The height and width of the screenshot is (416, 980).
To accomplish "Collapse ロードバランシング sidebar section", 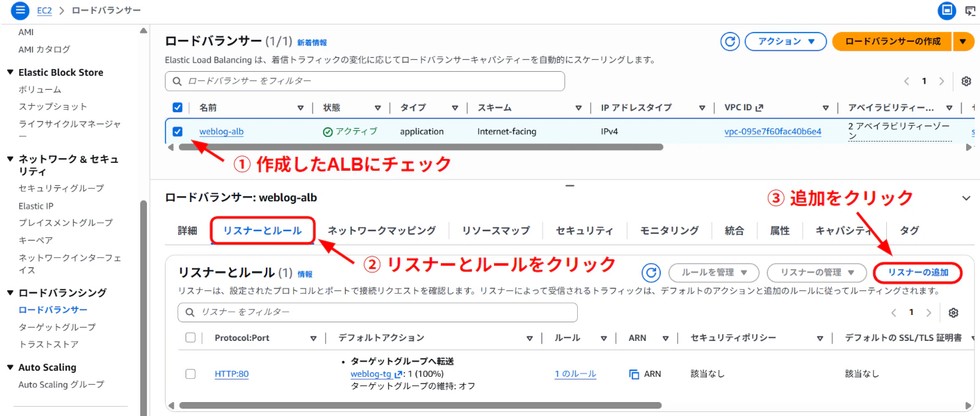I will [10, 293].
